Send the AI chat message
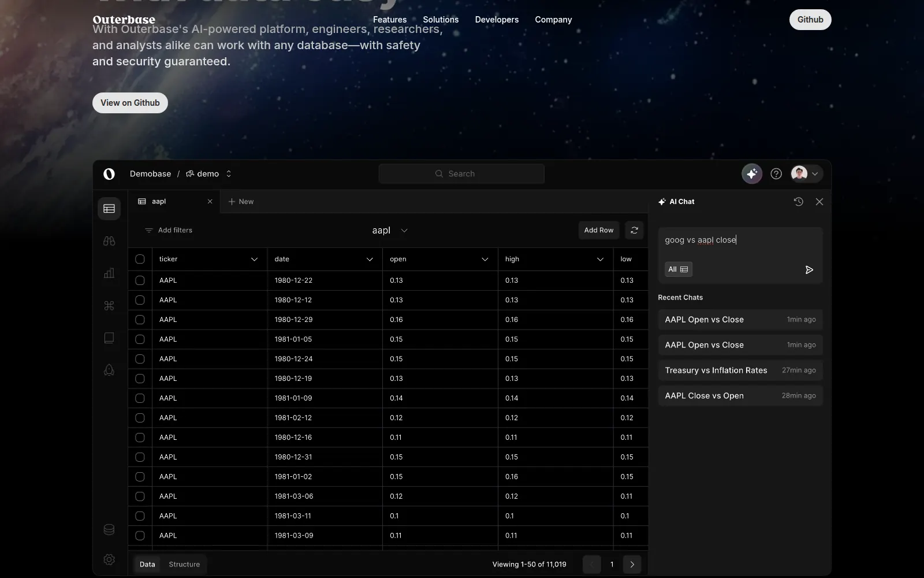Screen dimensions: 924x578 pos(809,269)
